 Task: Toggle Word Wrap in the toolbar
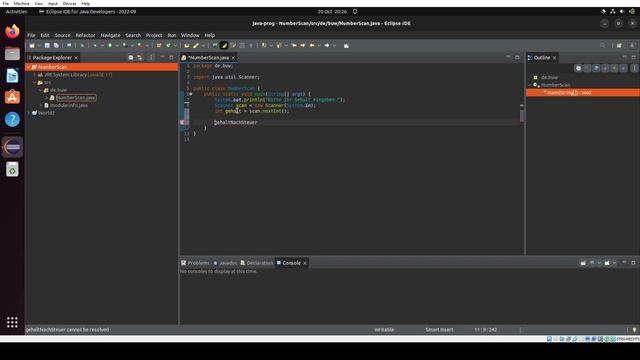tap(233, 46)
